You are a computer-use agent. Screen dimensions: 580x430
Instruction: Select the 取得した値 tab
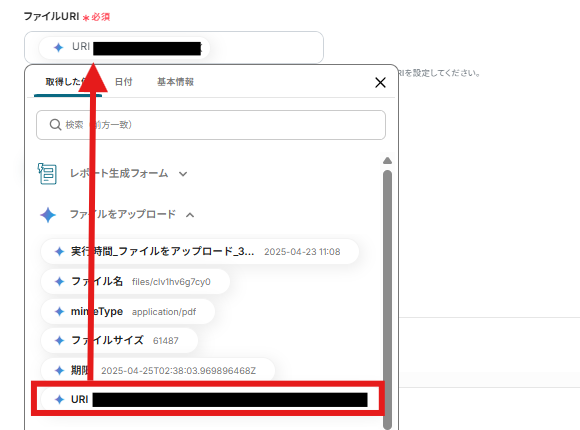pyautogui.click(x=68, y=82)
